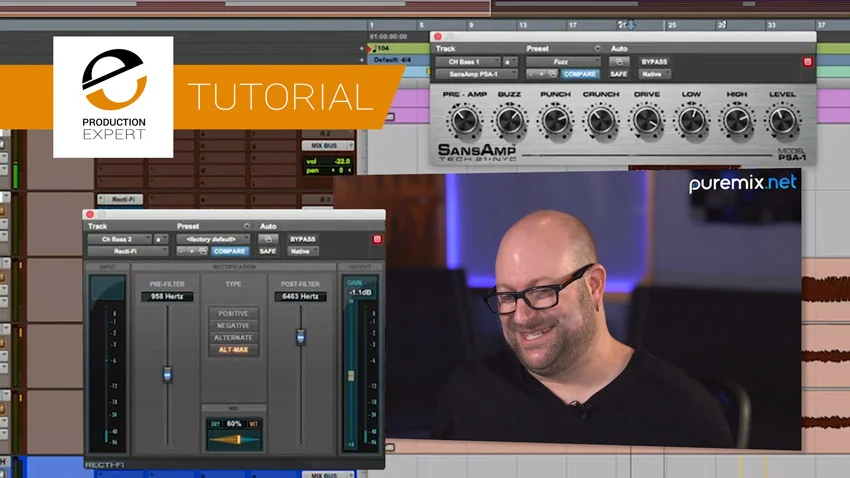Open the Fuzz preset dropdown
Viewport: 850px width, 478px height.
563,62
